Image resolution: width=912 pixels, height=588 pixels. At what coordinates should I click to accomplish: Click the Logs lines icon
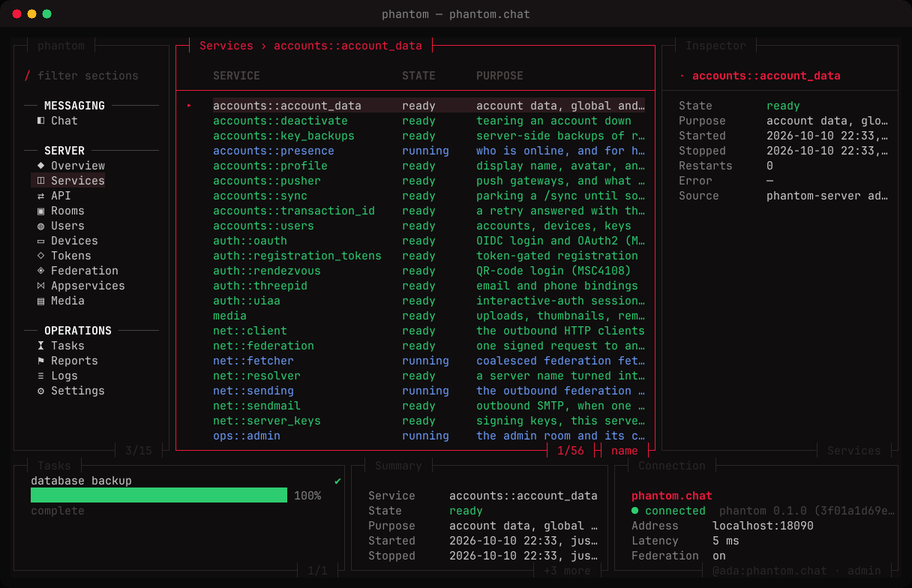[x=41, y=376]
